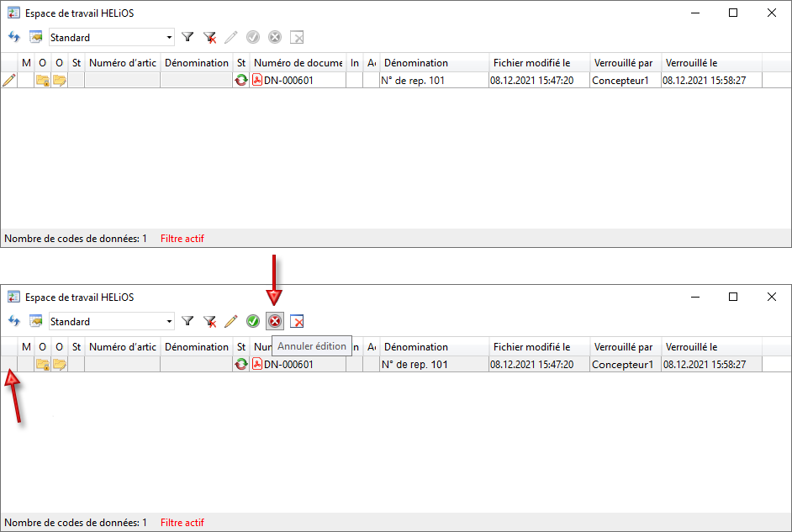Sort by 'Fichier modifié le' in lower window

[x=540, y=347]
